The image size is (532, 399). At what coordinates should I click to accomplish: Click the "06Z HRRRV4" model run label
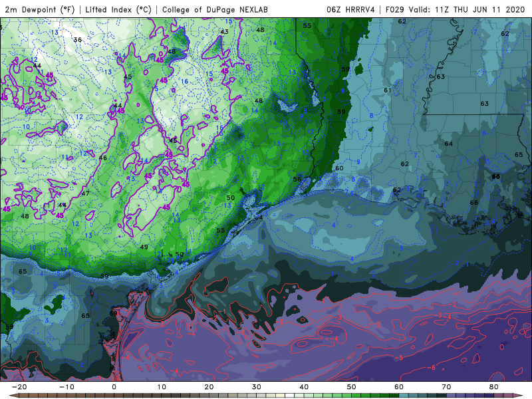(x=350, y=10)
